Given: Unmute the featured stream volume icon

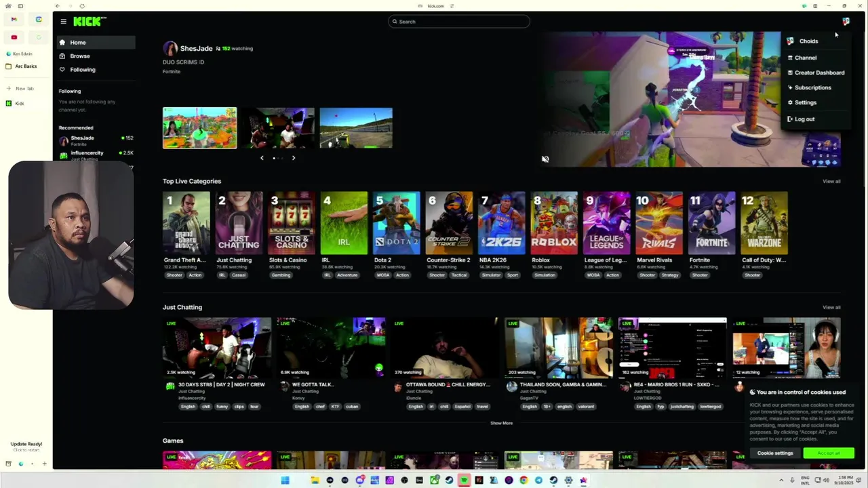Looking at the screenshot, I should tap(545, 159).
